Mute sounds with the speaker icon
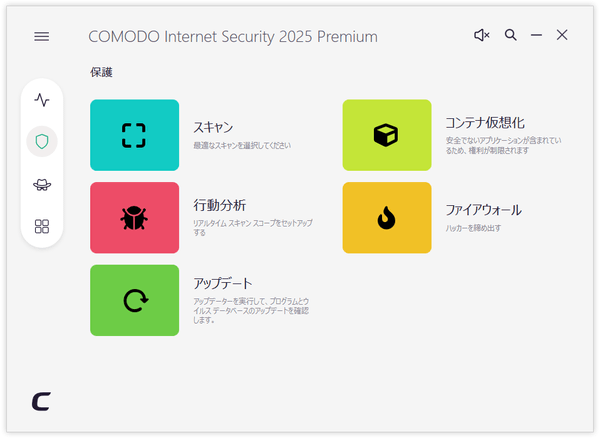The height and width of the screenshot is (438, 600). [482, 35]
